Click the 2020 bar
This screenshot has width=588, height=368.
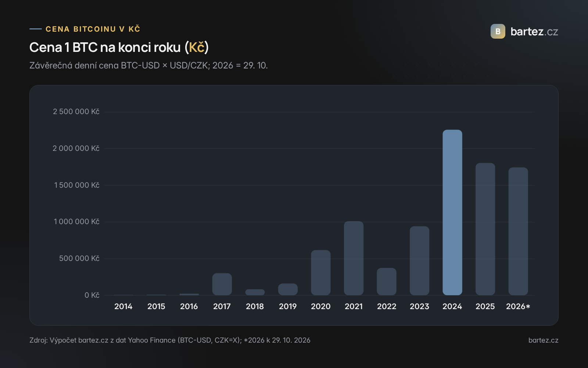[x=321, y=272]
